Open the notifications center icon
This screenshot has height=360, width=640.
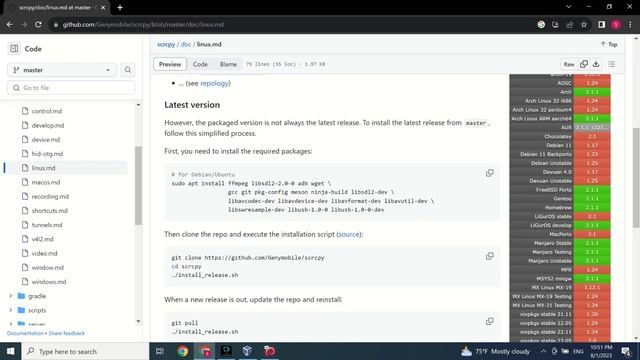click(626, 351)
